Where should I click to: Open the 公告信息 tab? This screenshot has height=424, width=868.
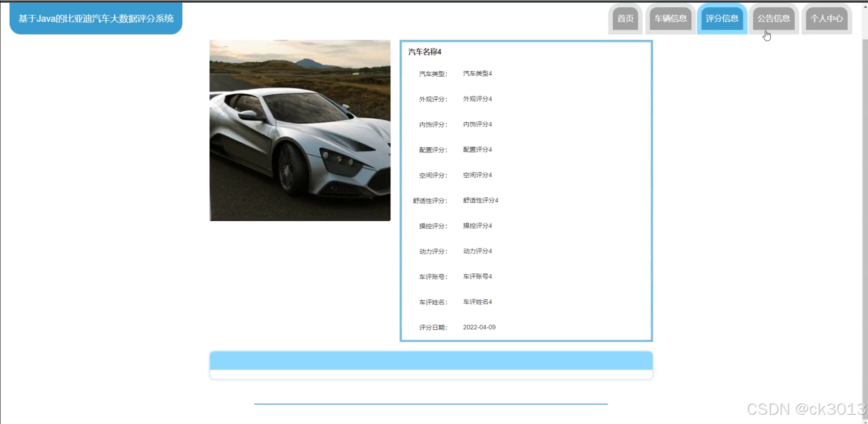click(774, 18)
